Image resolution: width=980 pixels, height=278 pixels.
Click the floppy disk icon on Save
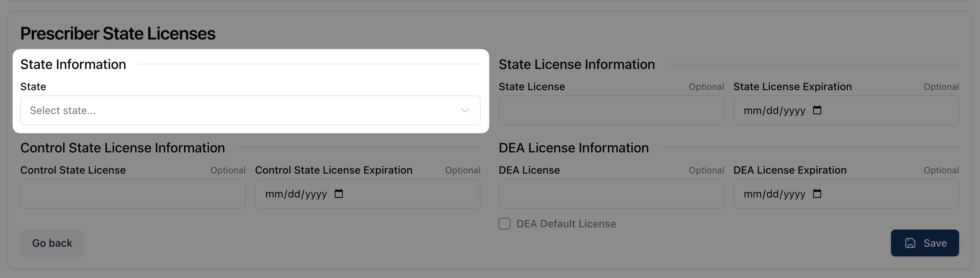[910, 243]
